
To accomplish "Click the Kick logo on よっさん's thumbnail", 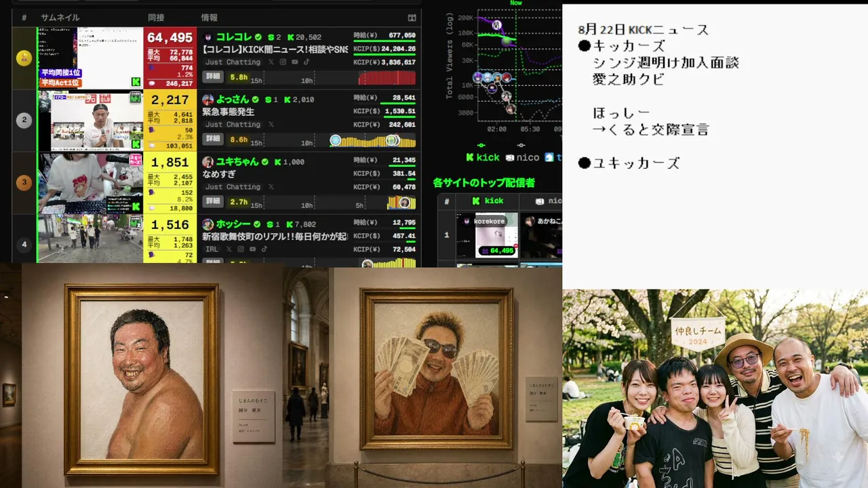I will pyautogui.click(x=136, y=144).
